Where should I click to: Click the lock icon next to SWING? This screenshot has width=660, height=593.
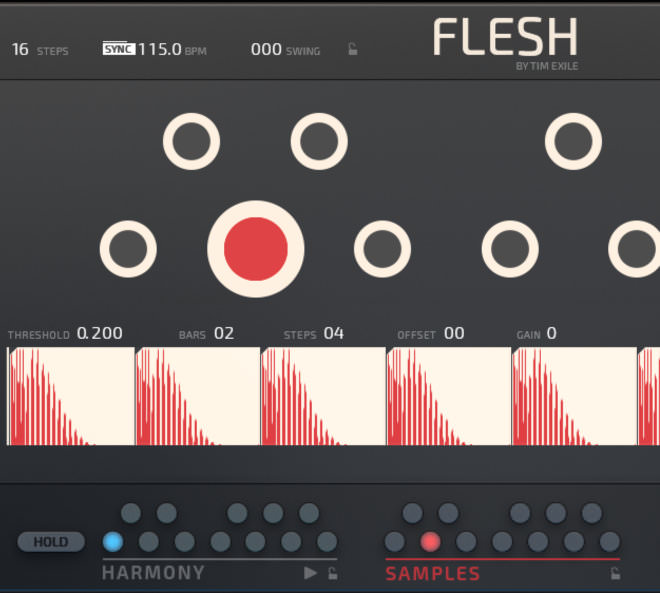tap(353, 49)
